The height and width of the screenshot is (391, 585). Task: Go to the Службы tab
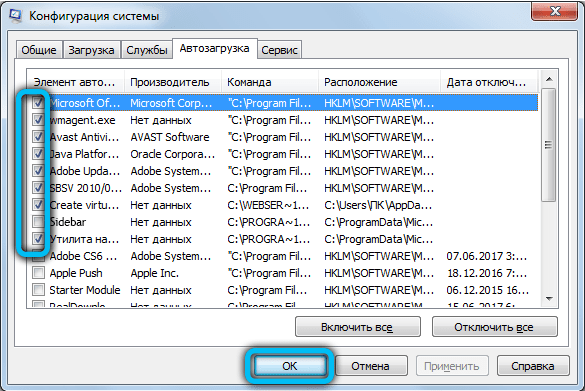click(x=147, y=50)
